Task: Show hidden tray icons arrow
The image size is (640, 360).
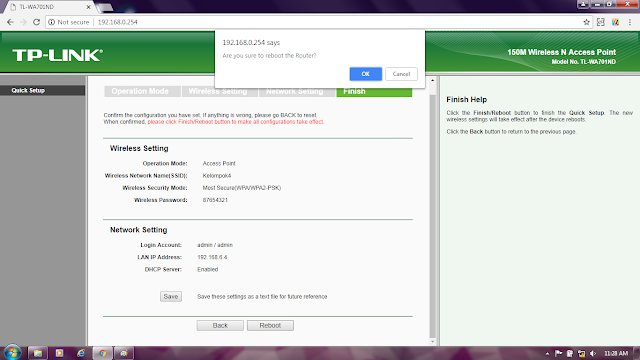Action: (547, 353)
